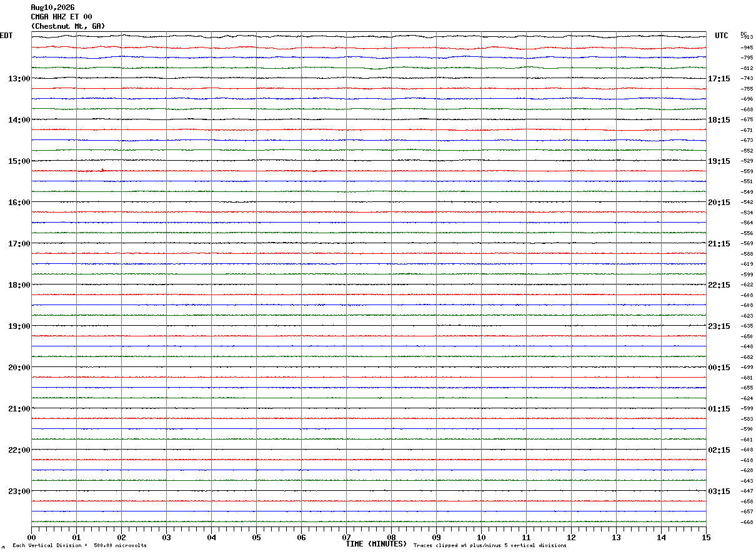This screenshot has height=554, width=756.
Task: Click the Aug10,2026 date header
Action: [52, 8]
